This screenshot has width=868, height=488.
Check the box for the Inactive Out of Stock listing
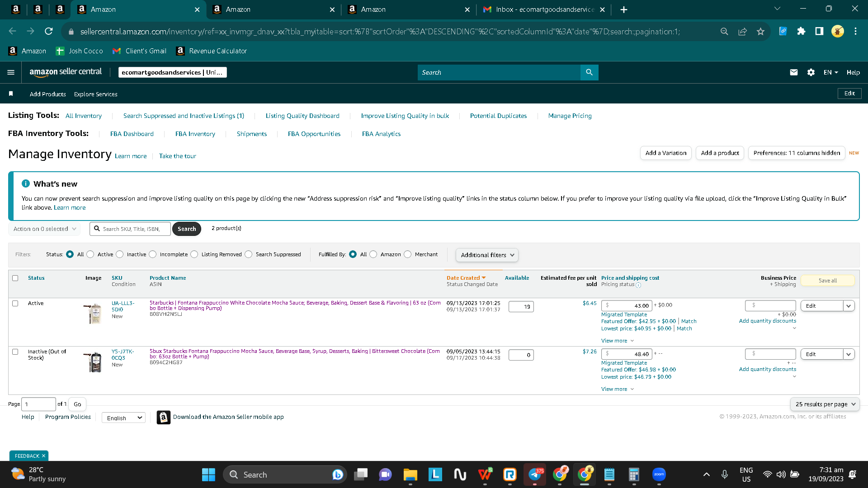15,352
